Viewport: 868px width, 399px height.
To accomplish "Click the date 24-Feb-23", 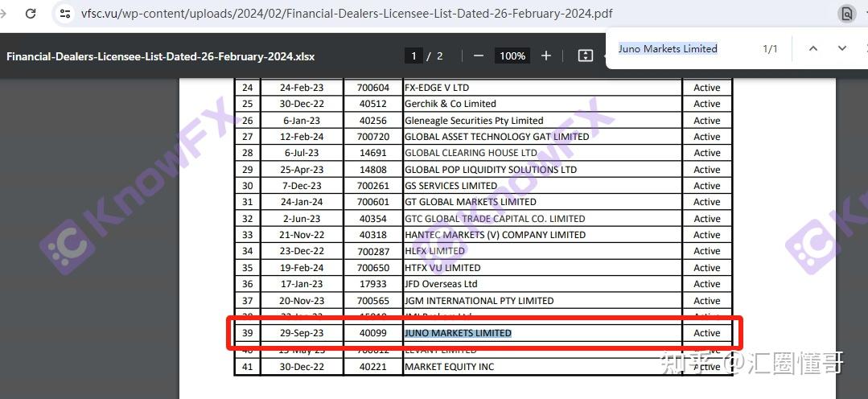I will coord(302,88).
